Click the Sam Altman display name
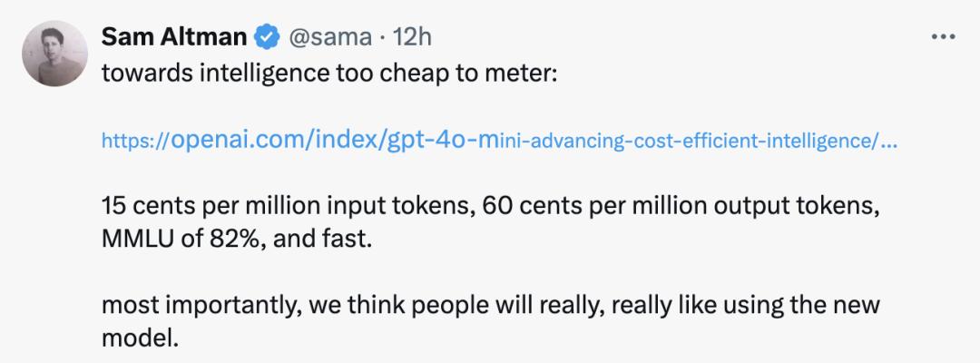980x363 pixels. (174, 37)
